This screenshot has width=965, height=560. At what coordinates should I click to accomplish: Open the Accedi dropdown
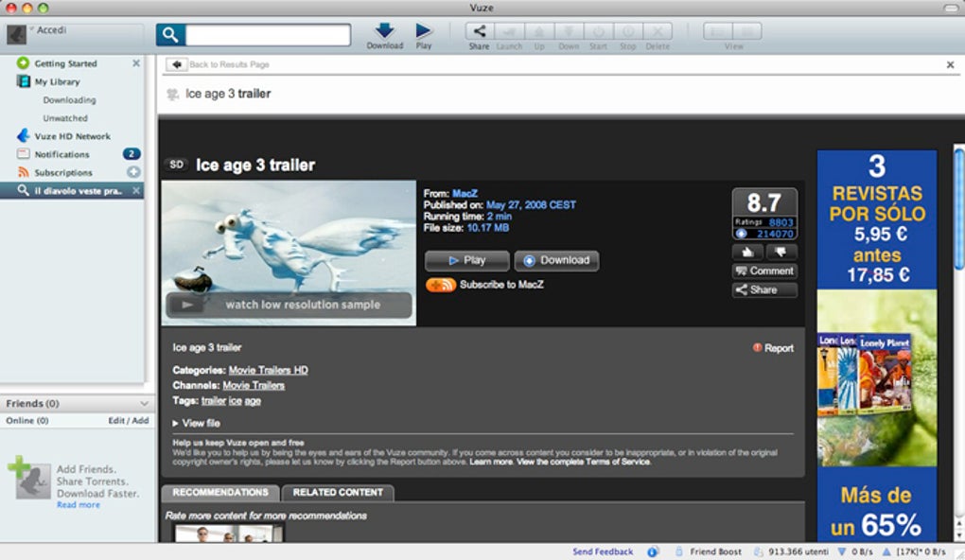[31, 29]
